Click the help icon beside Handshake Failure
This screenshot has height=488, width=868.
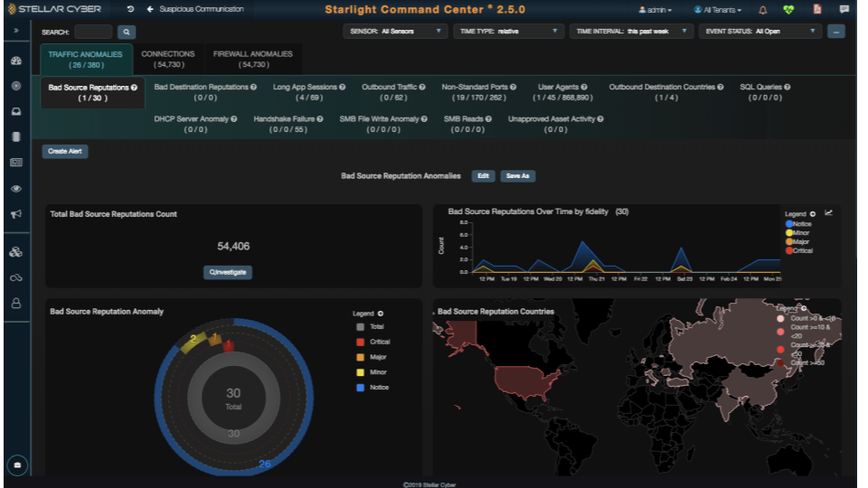tap(320, 119)
